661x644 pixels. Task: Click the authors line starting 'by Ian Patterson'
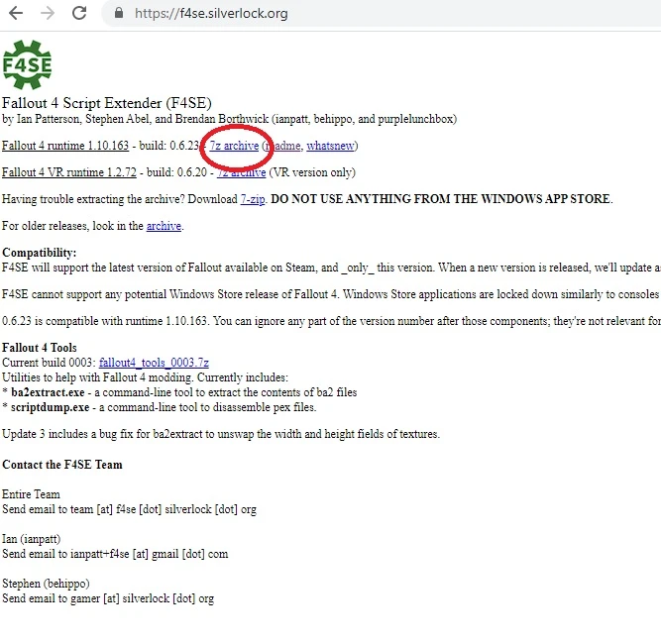point(229,119)
